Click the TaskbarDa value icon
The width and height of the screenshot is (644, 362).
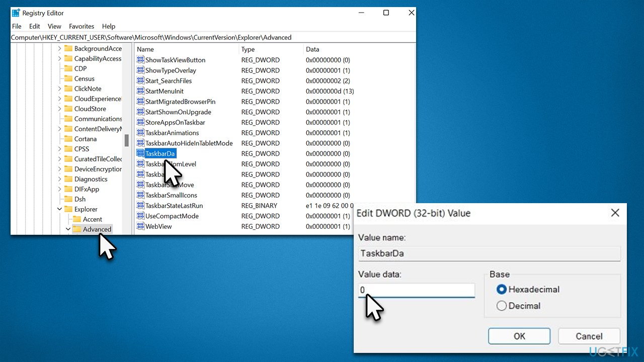[x=140, y=153]
